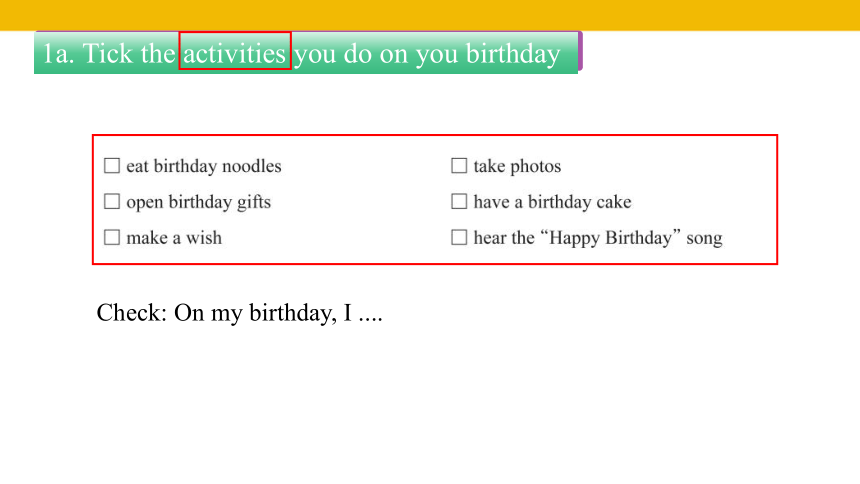This screenshot has width=860, height=484.
Task: Tick the make a wish checkbox
Action: point(112,238)
